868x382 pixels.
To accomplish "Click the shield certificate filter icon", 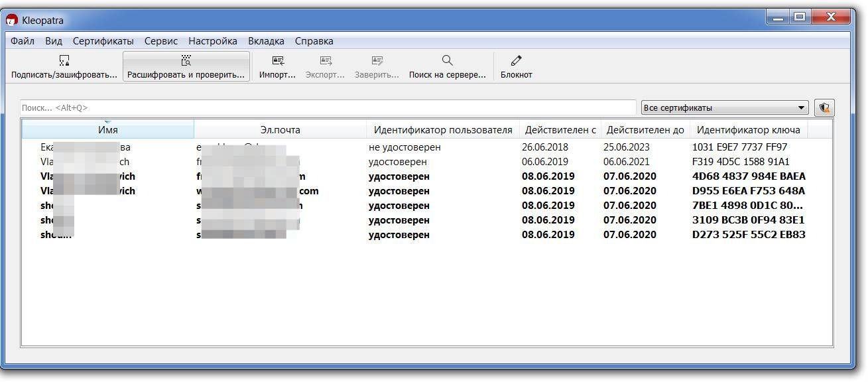I will click(x=824, y=107).
